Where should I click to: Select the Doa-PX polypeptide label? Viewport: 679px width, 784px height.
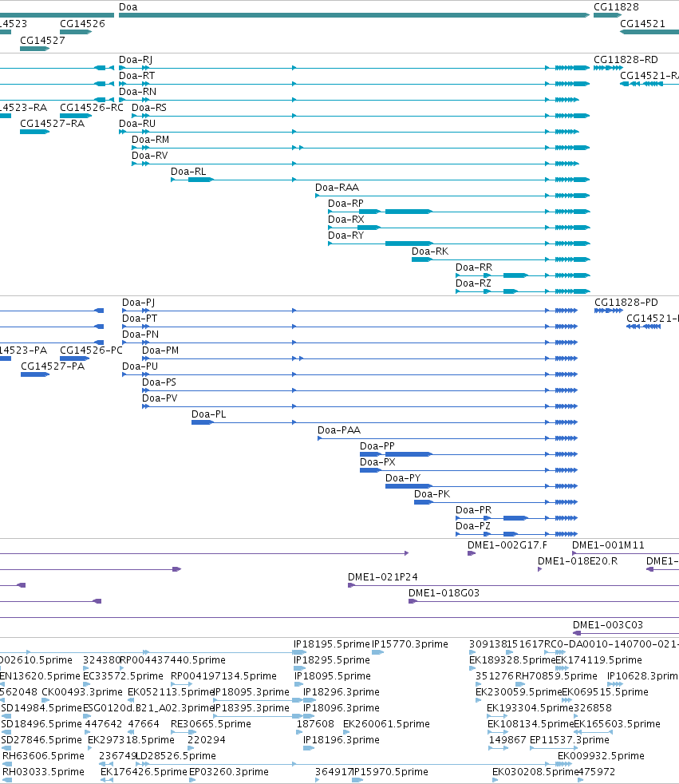377,462
